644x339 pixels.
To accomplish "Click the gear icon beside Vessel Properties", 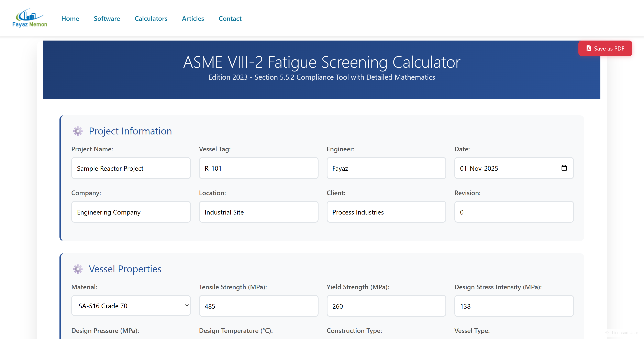I will [x=78, y=269].
